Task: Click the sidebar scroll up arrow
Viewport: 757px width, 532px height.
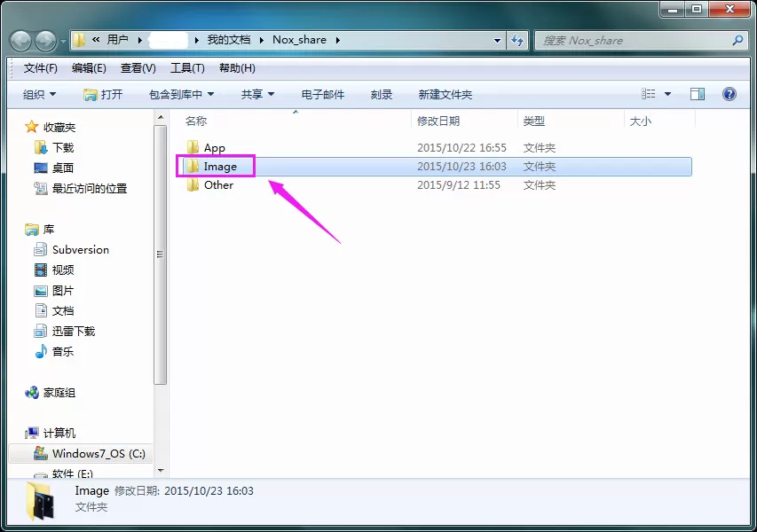Action: 161,118
